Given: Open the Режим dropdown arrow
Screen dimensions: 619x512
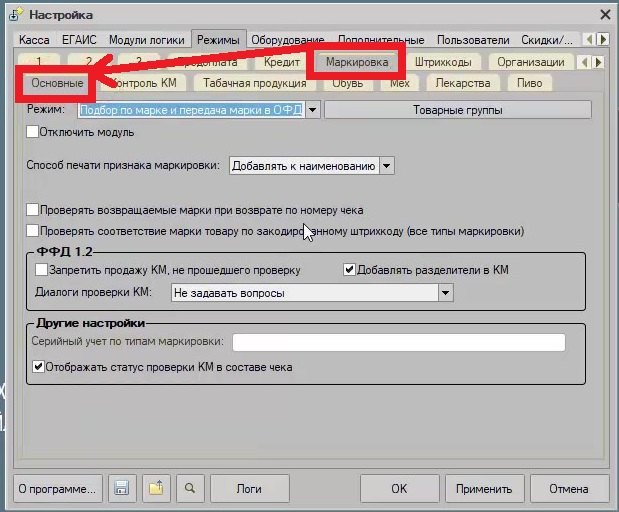Looking at the screenshot, I should pyautogui.click(x=313, y=110).
